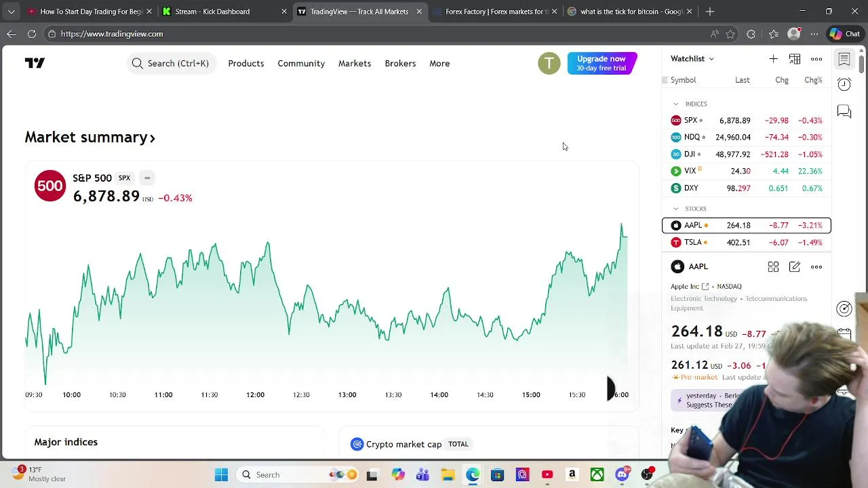868x488 pixels.
Task: Open the Calendar icon in right sidebar
Action: tap(844, 333)
